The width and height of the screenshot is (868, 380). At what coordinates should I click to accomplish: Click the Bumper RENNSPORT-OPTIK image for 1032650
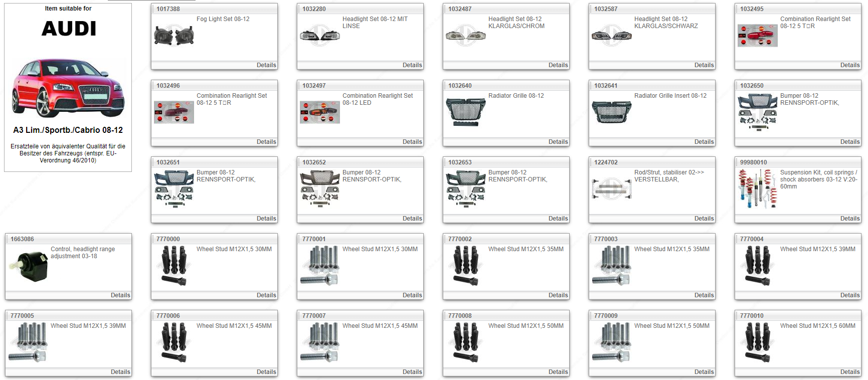(757, 112)
